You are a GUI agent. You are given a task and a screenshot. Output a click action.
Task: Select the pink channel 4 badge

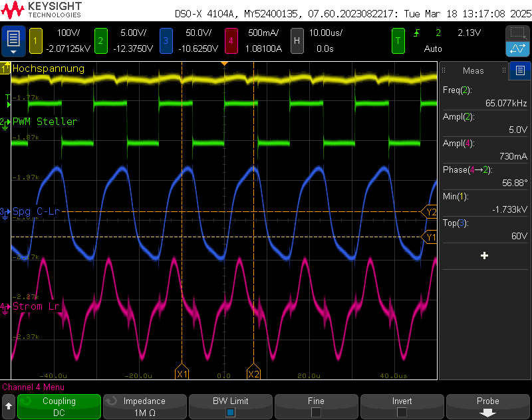click(x=231, y=41)
